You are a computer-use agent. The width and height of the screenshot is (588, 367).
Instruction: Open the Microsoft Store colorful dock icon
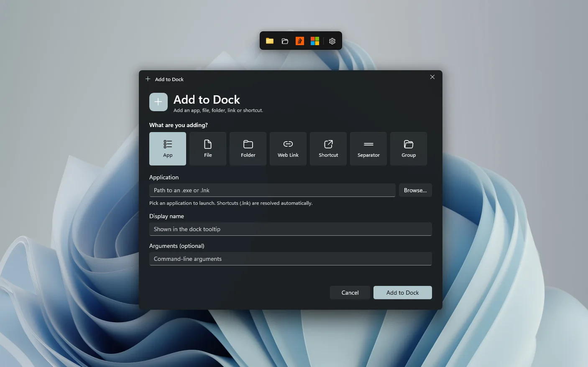tap(315, 41)
